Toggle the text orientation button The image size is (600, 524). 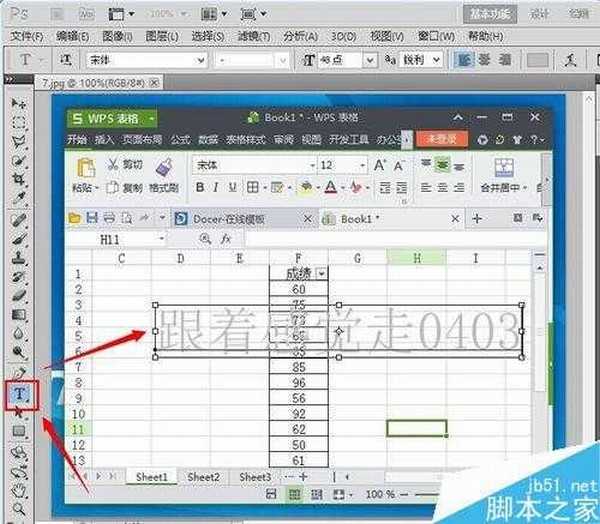[66, 60]
